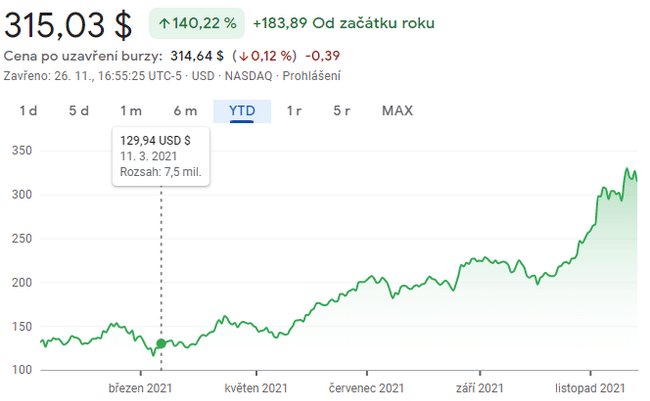Screen dimensions: 650x401
Task: Click the 315,03 $ main price
Action: (68, 24)
